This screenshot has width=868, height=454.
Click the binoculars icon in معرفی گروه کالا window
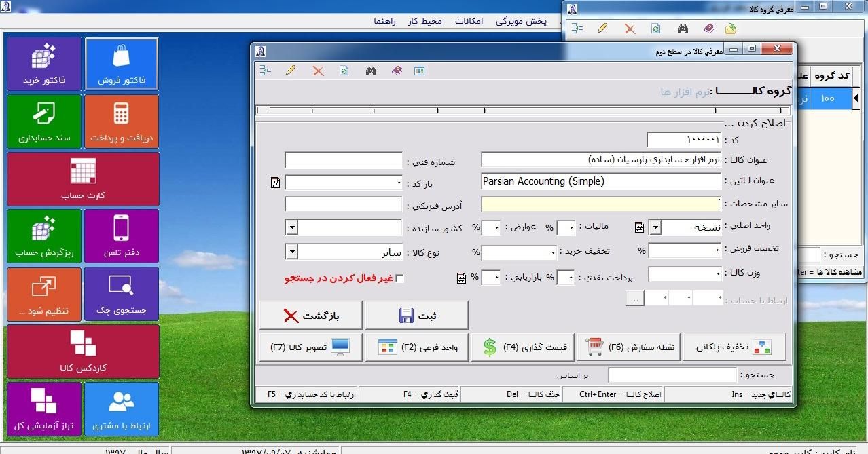(x=683, y=29)
